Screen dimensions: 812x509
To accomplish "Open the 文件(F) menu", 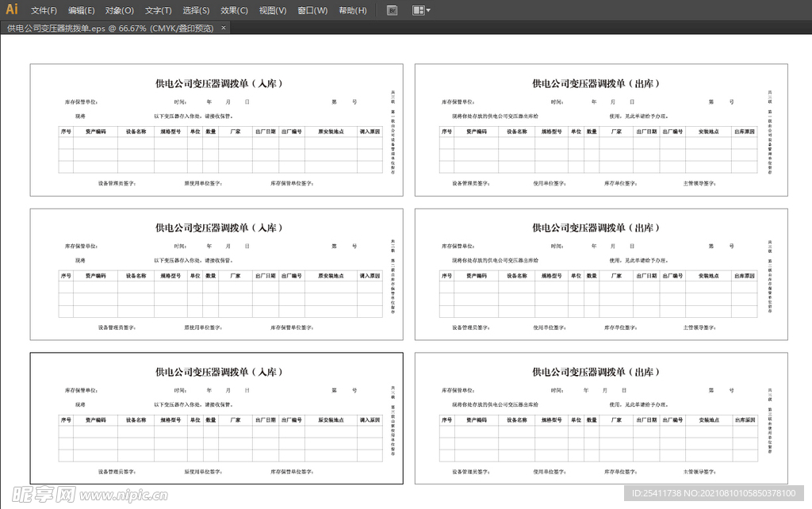I will coord(44,10).
